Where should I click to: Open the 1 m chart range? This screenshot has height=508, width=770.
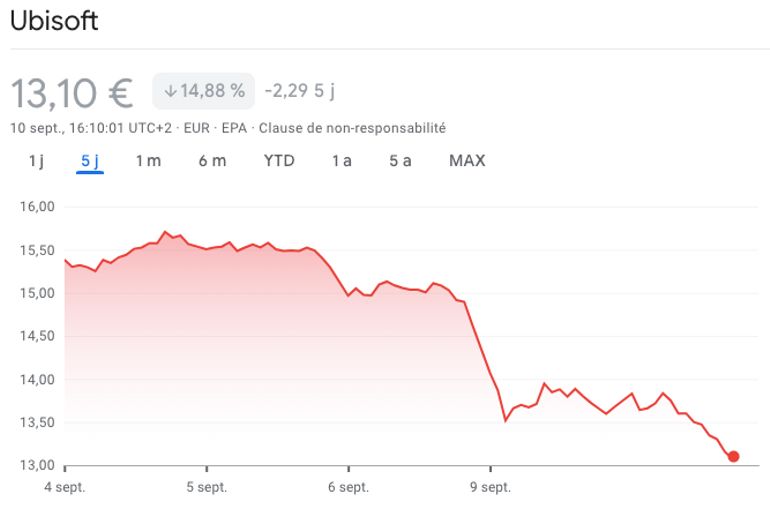[148, 160]
